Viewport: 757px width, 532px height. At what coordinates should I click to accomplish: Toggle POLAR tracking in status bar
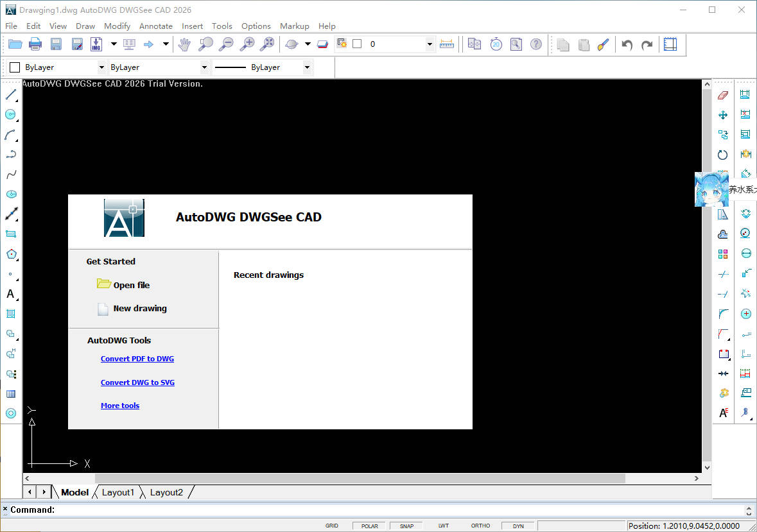coord(369,526)
